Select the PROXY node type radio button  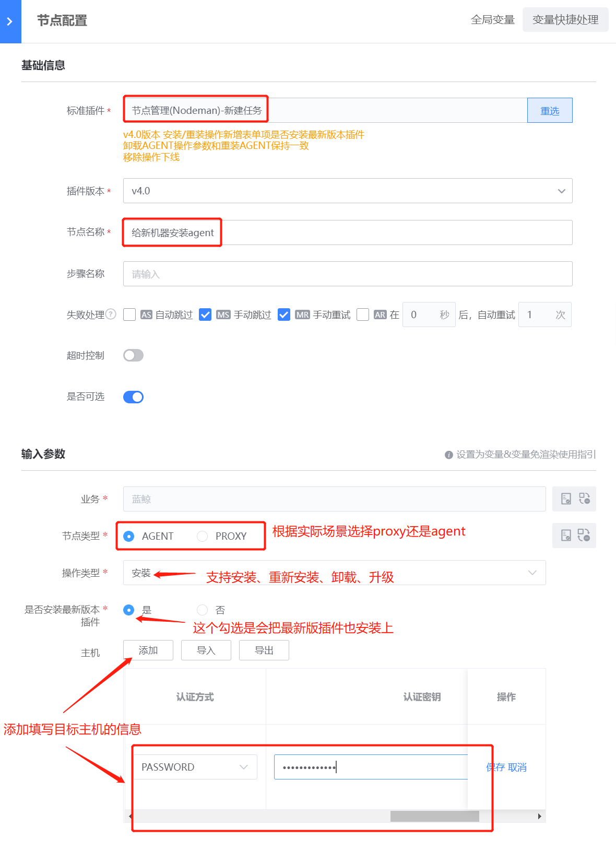point(202,536)
